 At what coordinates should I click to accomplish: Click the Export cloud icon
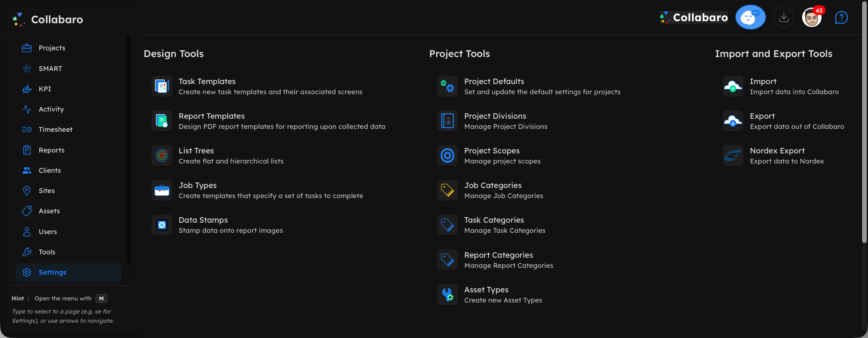pos(733,121)
